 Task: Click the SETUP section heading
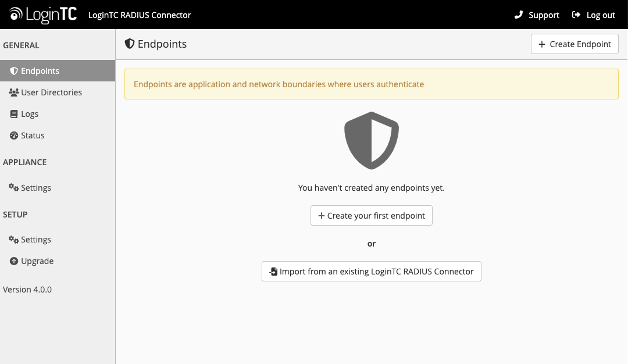[x=15, y=215]
